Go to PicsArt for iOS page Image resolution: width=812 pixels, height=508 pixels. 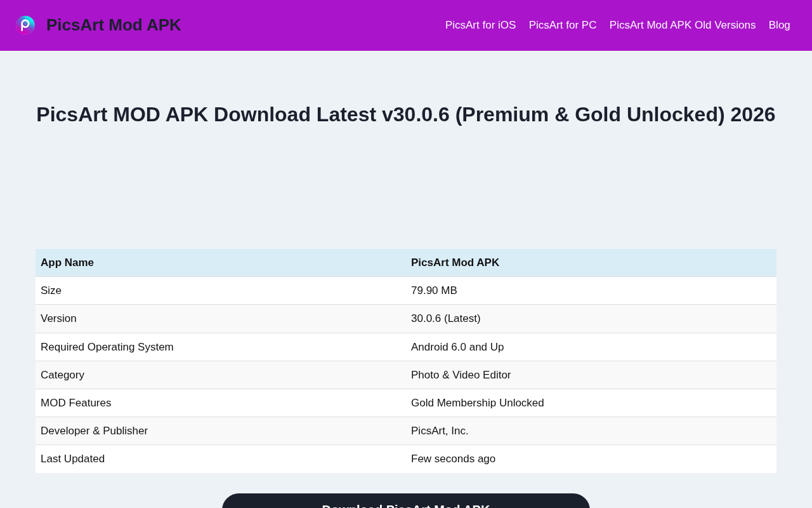[481, 25]
